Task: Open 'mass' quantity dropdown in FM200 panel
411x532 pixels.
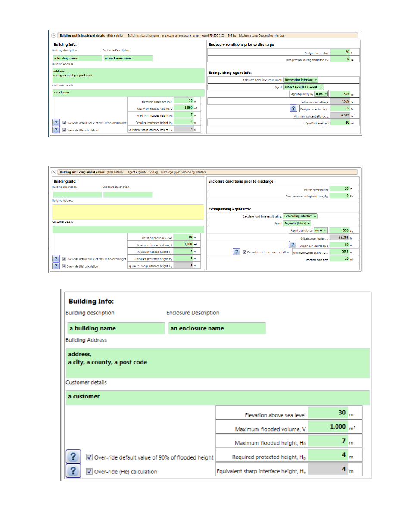Action: (321, 94)
